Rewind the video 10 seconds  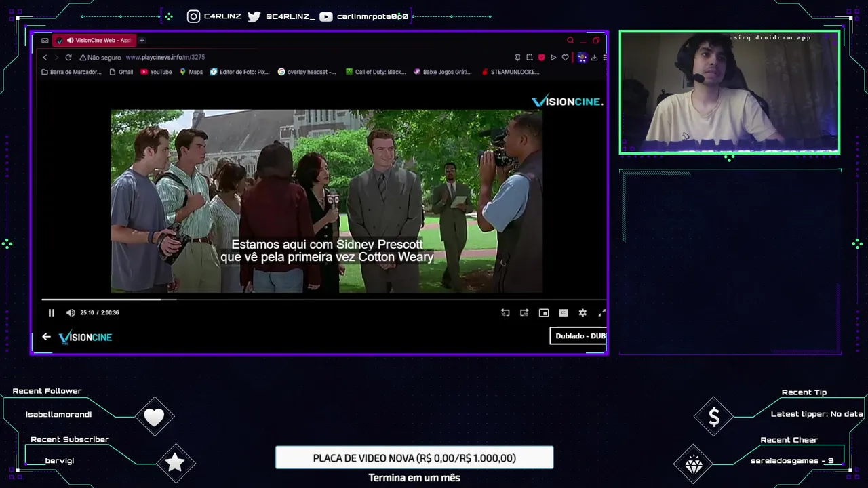[505, 312]
